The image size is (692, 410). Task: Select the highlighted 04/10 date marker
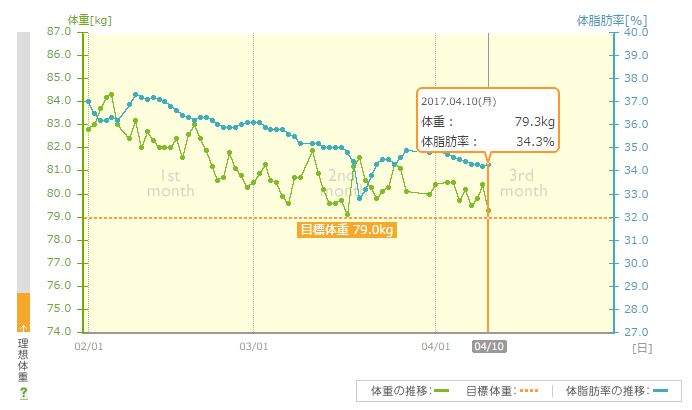point(488,346)
